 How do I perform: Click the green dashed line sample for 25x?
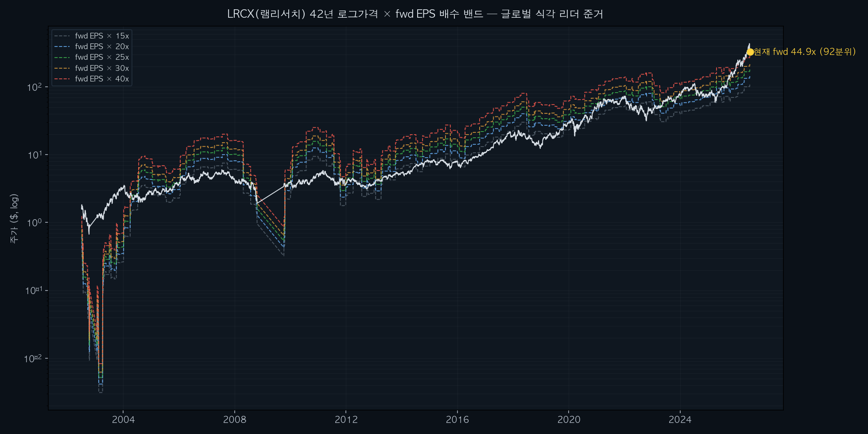coord(62,57)
